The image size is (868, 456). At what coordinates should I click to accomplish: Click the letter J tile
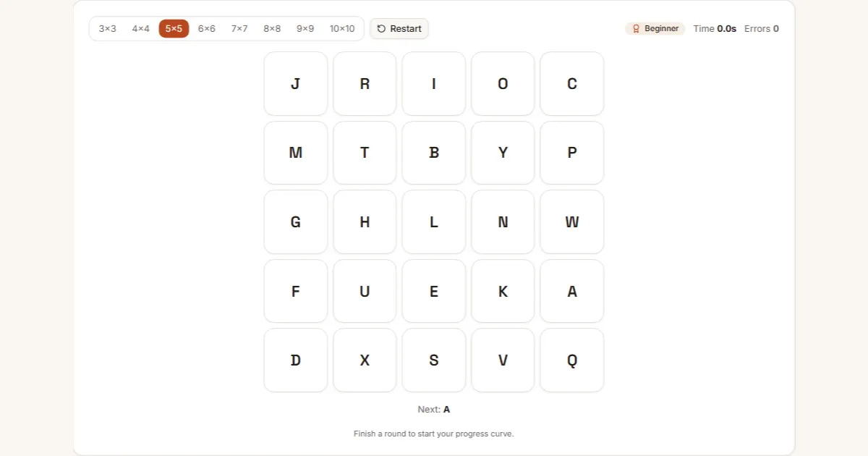pyautogui.click(x=296, y=83)
